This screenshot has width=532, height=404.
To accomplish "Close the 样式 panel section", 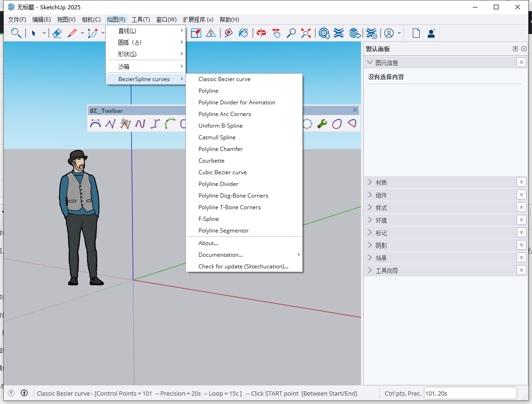I will coord(521,207).
